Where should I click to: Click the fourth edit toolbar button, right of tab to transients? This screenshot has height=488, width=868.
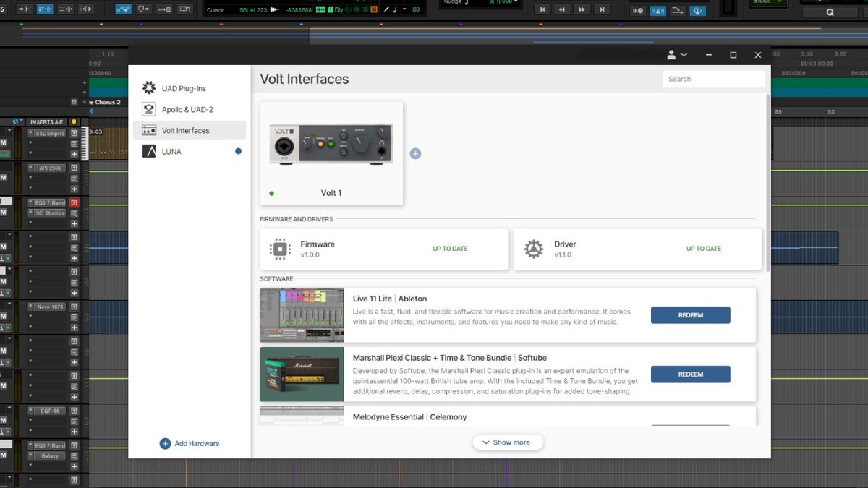(x=85, y=9)
